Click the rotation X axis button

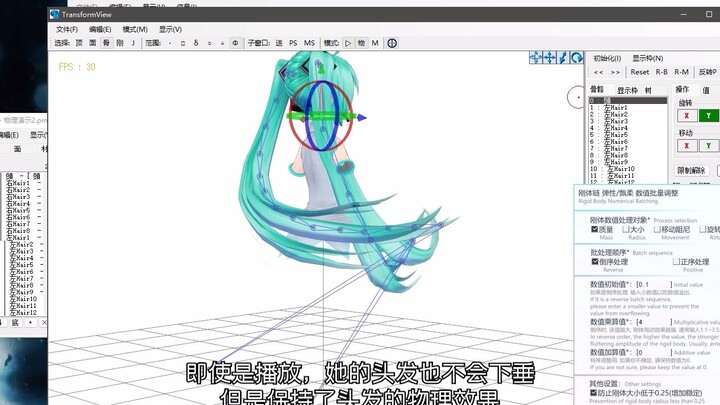(x=687, y=116)
